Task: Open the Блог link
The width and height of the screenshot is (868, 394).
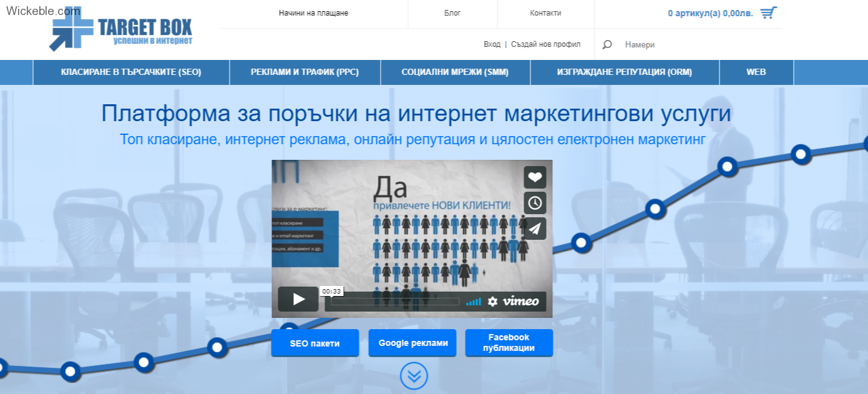Action: [x=452, y=13]
